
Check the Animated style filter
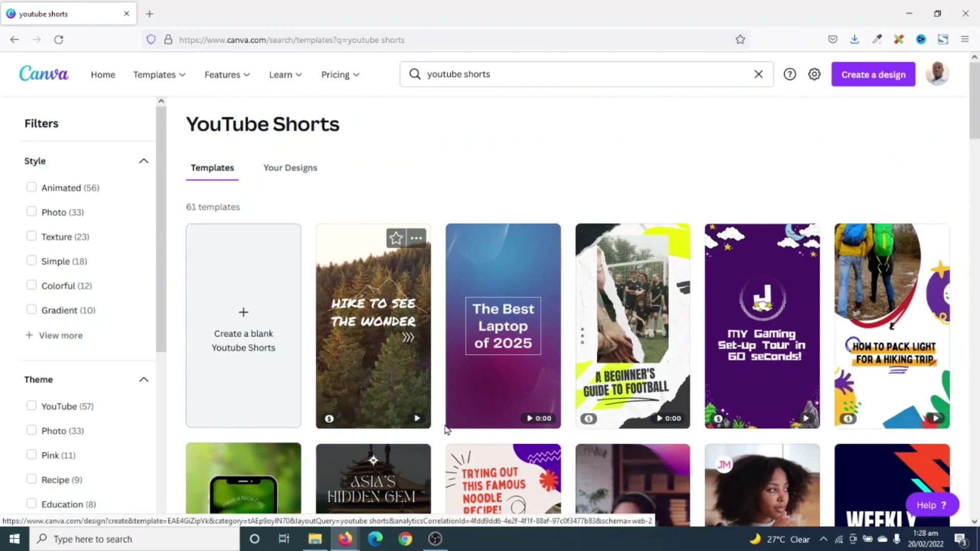[x=31, y=187]
